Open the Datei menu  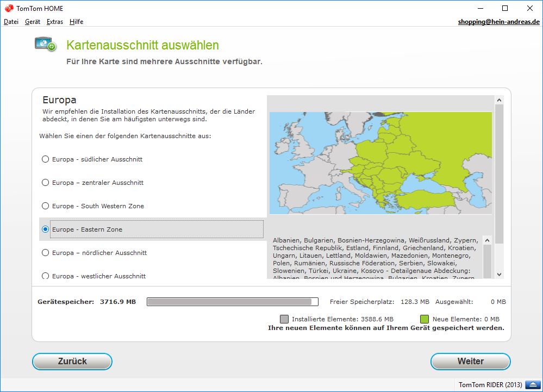click(11, 22)
